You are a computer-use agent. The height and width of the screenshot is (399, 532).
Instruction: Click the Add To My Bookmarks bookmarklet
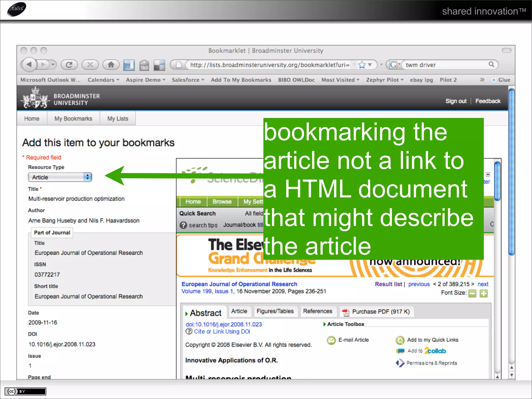point(241,80)
